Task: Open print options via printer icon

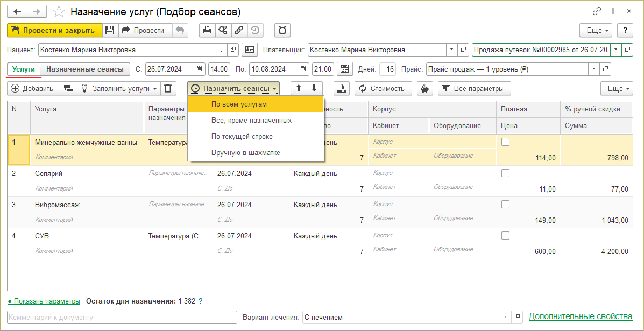Action: pyautogui.click(x=208, y=30)
